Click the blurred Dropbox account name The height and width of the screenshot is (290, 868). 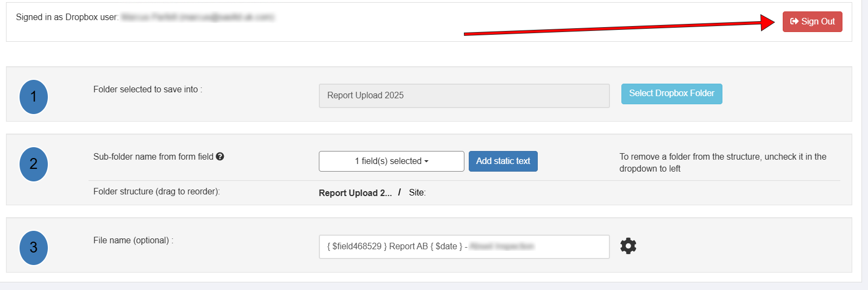[198, 17]
